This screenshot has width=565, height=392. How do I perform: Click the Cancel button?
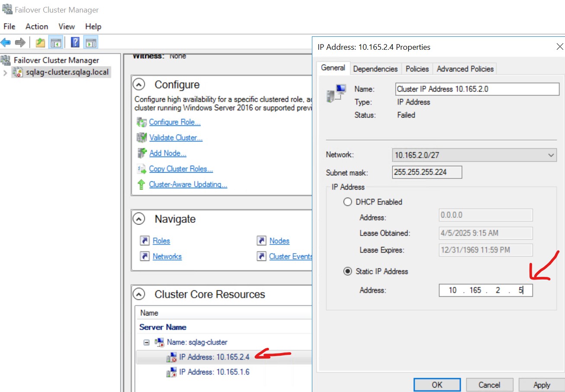(x=489, y=385)
